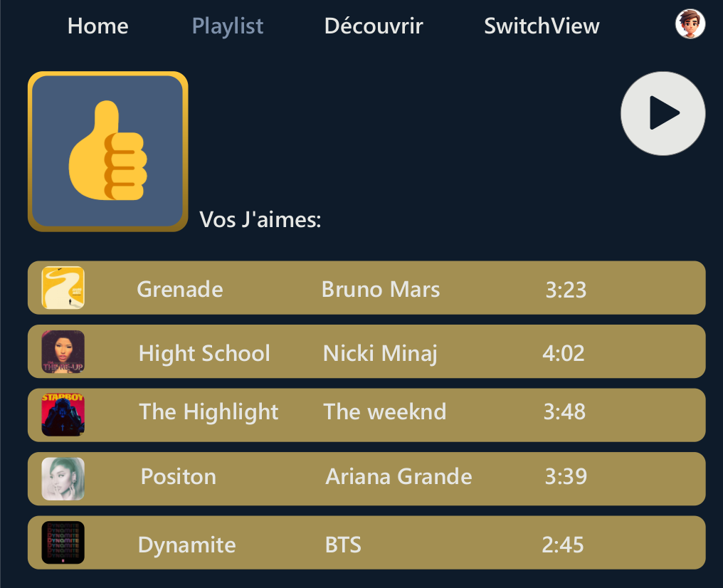Open artist Ariana Grande
The width and height of the screenshot is (723, 588).
(399, 476)
